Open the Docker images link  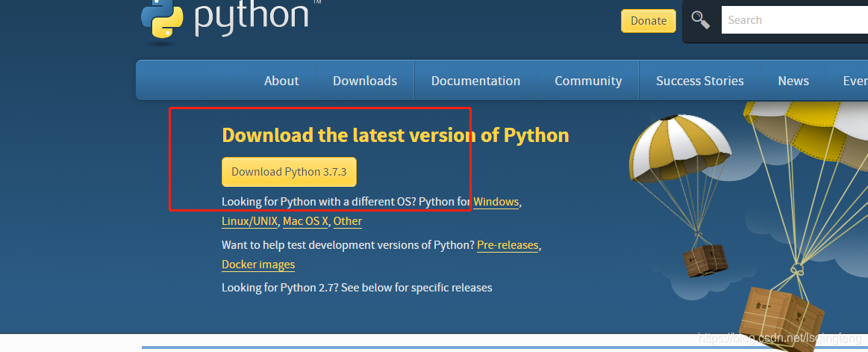[258, 265]
